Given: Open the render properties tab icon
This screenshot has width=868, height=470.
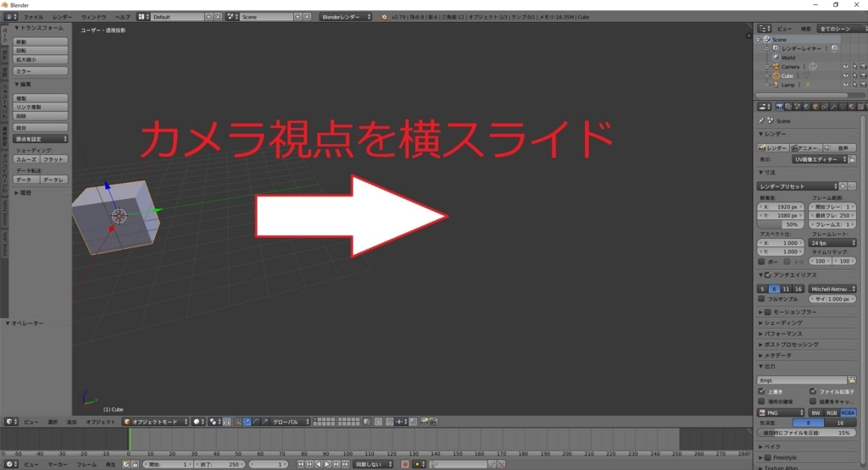Looking at the screenshot, I should tap(780, 107).
